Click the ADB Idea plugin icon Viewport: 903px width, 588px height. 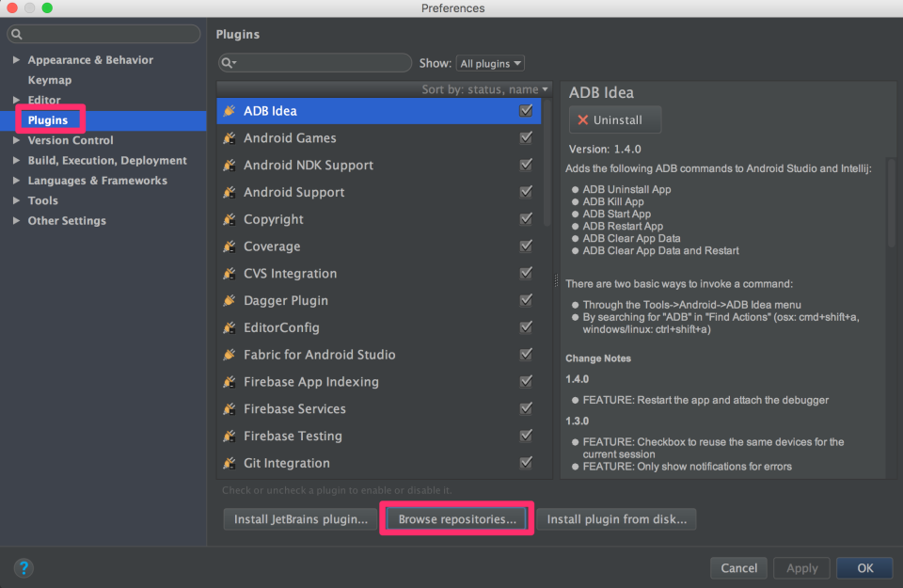tap(229, 110)
